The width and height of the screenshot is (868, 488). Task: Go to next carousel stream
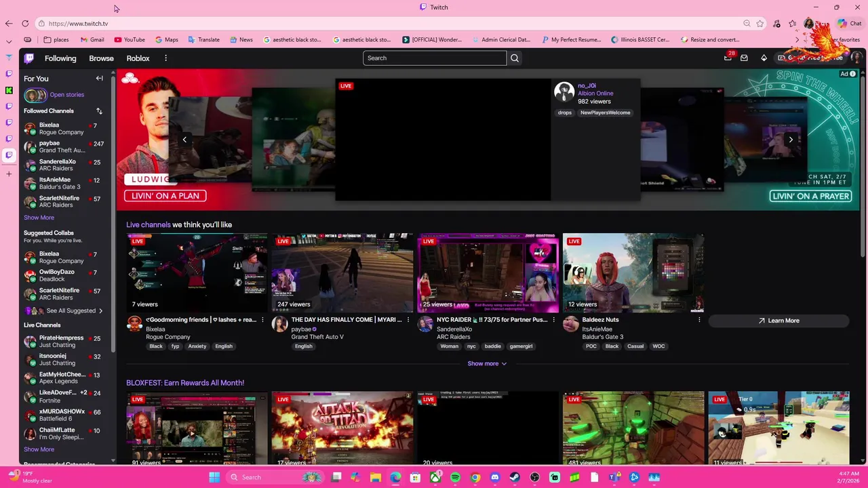click(791, 140)
